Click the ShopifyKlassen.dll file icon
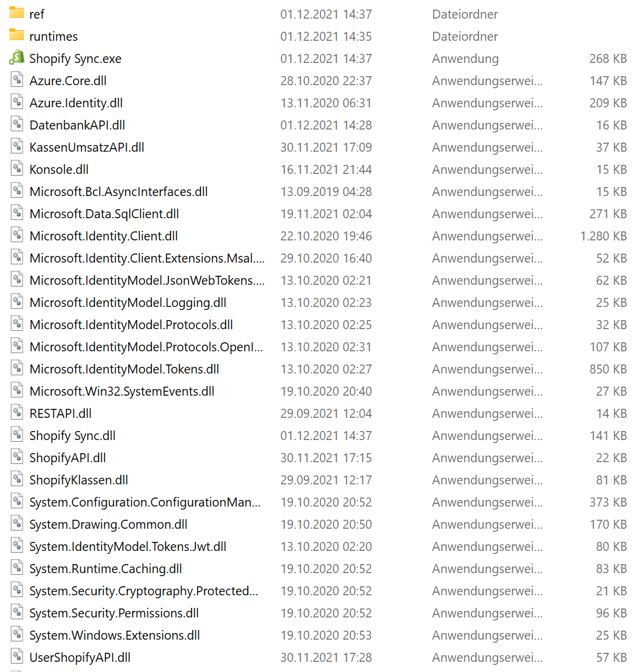This screenshot has height=672, width=638. click(17, 479)
